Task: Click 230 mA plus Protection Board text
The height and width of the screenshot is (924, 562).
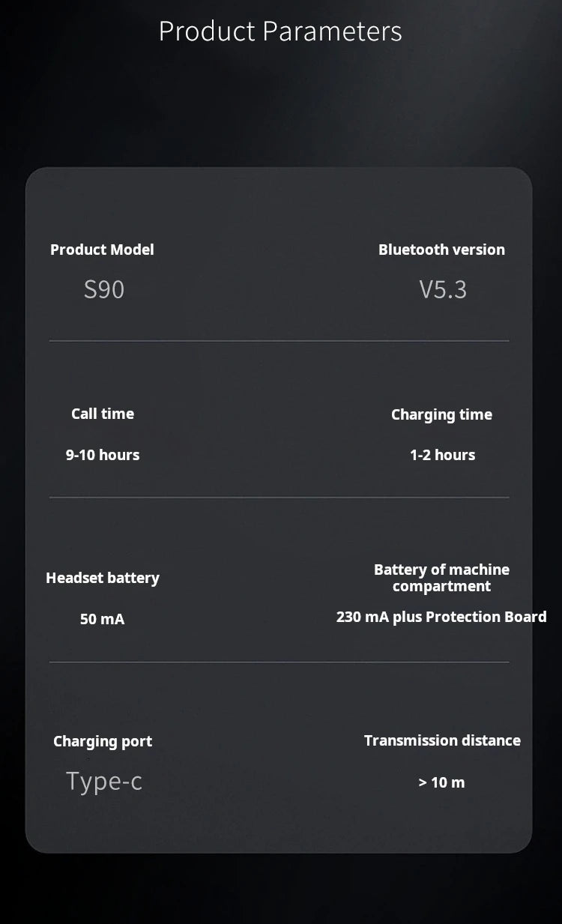Action: [441, 617]
